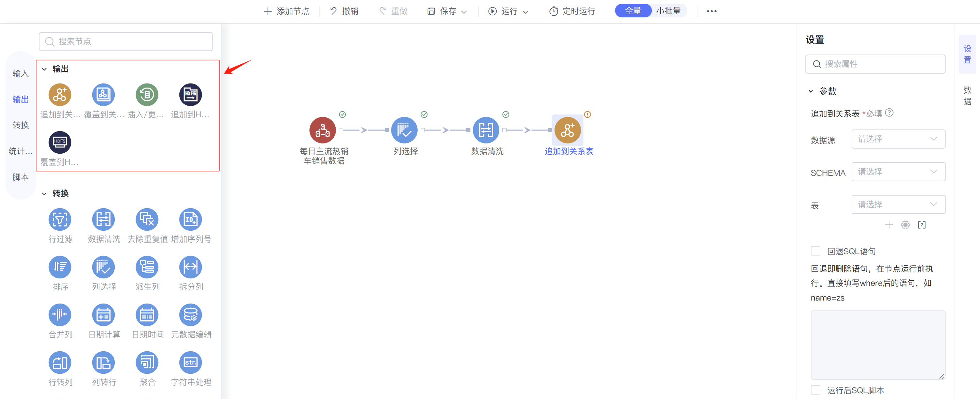Click the plus icon below 表 dropdown
This screenshot has height=399, width=980.
[889, 225]
